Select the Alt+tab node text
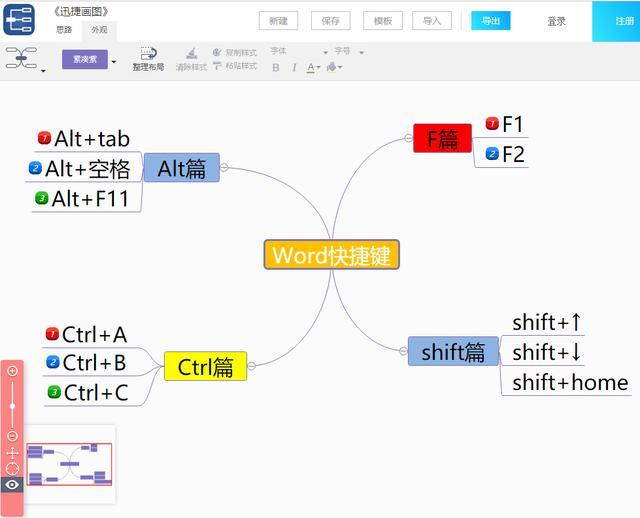The width and height of the screenshot is (640, 518). (x=92, y=139)
